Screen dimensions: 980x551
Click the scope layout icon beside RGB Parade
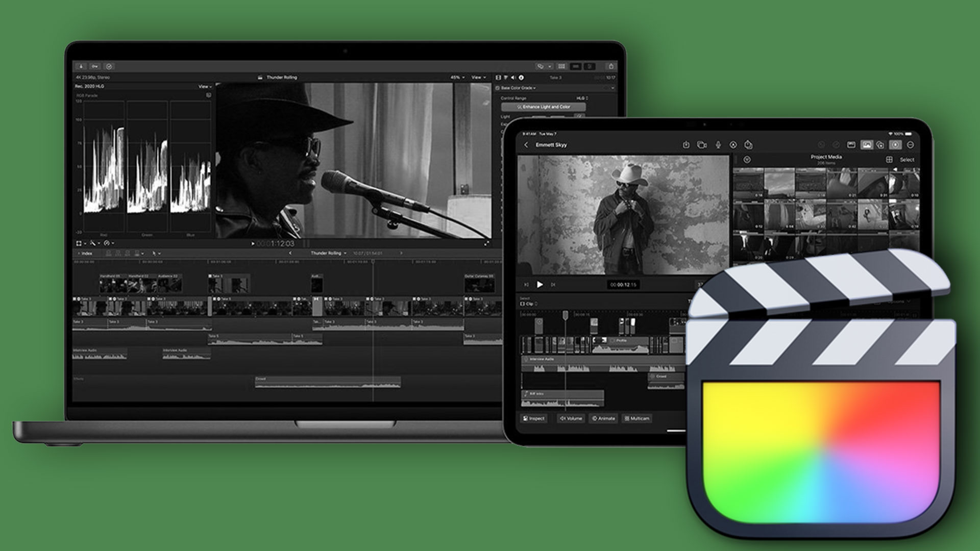pos(208,95)
